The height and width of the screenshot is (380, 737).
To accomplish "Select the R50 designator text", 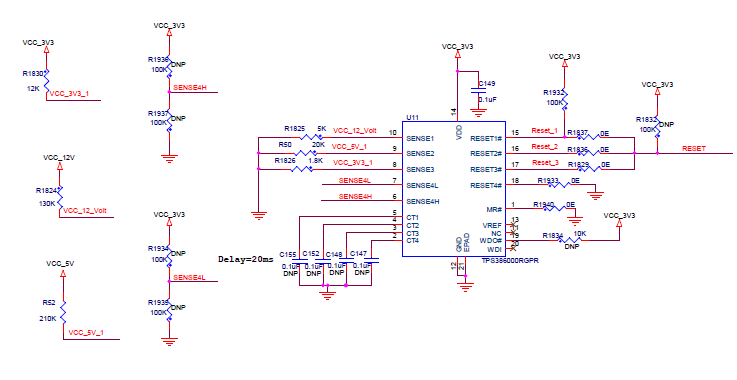I will tap(285, 145).
